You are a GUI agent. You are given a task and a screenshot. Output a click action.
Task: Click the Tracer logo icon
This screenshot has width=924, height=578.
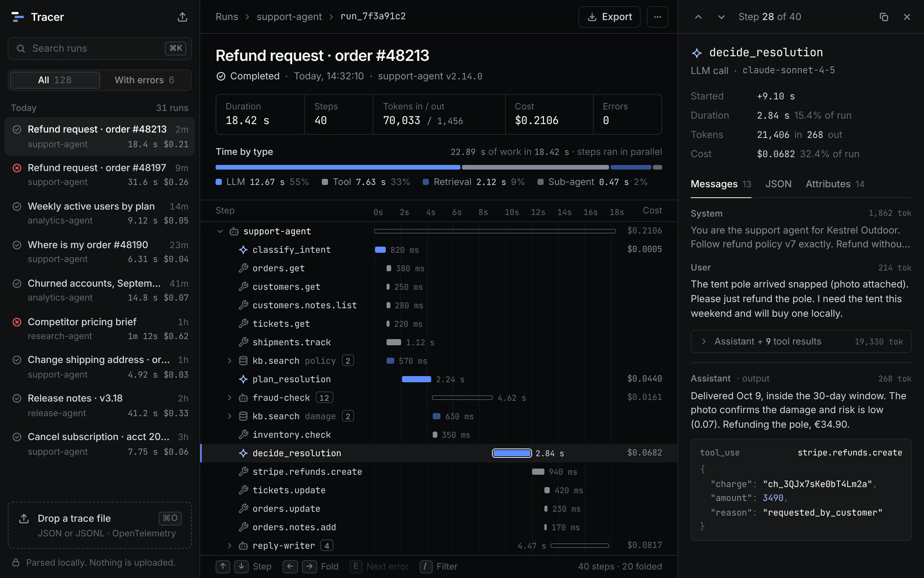17,17
